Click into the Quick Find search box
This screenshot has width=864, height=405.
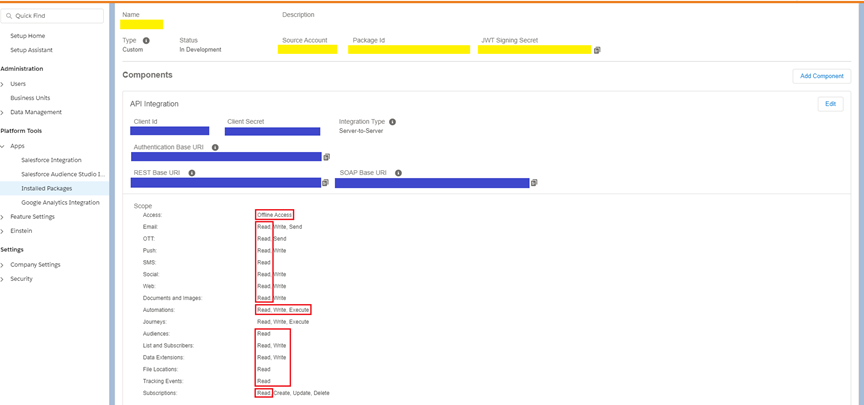click(55, 16)
